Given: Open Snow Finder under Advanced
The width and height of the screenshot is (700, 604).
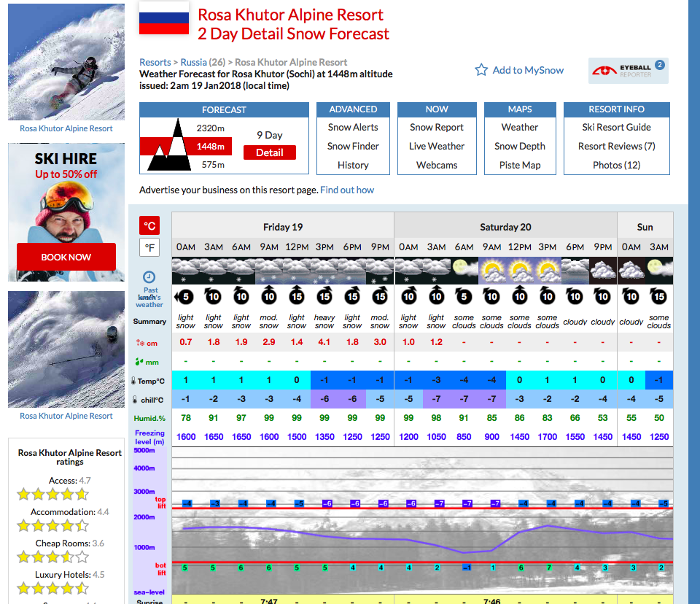Looking at the screenshot, I should point(353,146).
